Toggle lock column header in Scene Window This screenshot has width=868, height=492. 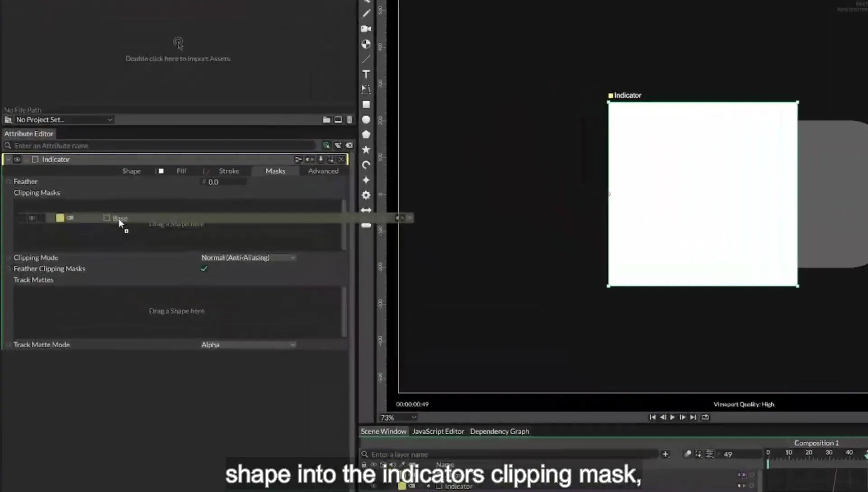coord(364,464)
